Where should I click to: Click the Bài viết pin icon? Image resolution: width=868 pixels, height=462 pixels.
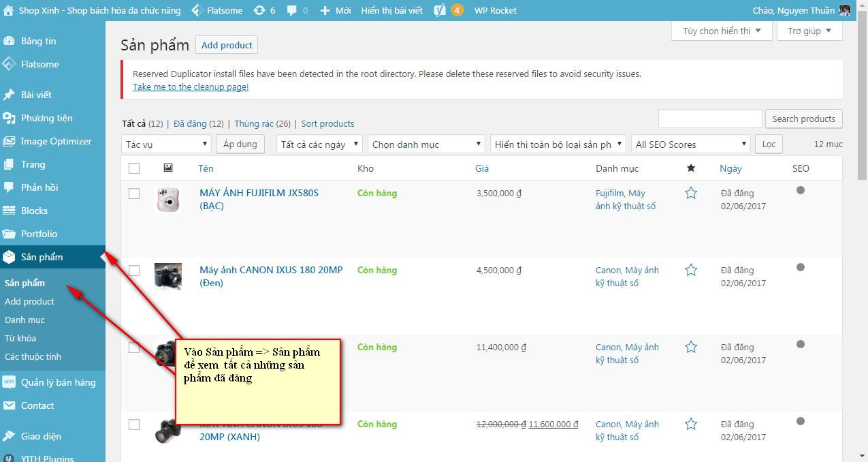9,95
